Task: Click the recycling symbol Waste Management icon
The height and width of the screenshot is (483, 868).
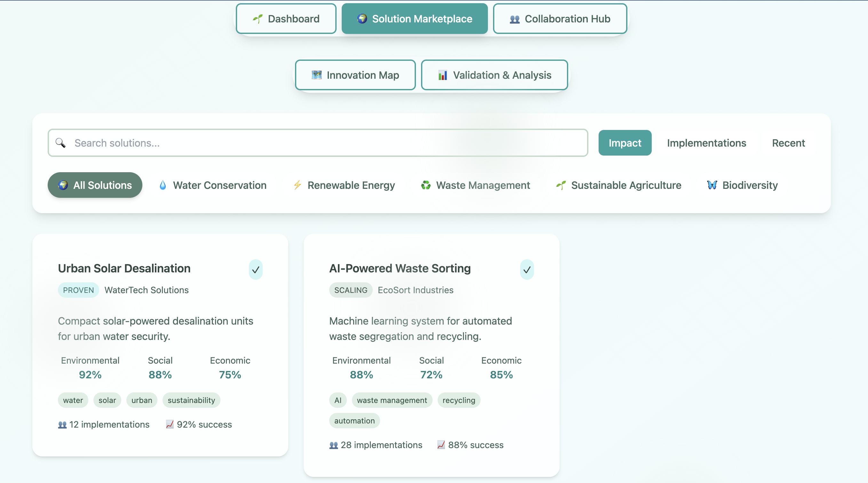Action: pyautogui.click(x=426, y=185)
